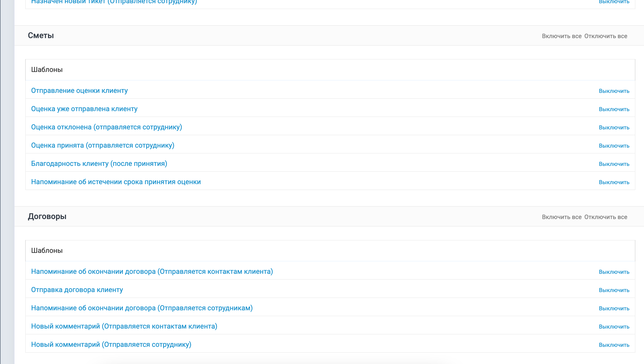The height and width of the screenshot is (364, 644).
Task: Open 'Напоминание об окончании договора (Отправляется контактам клиента)'
Action: [152, 272]
